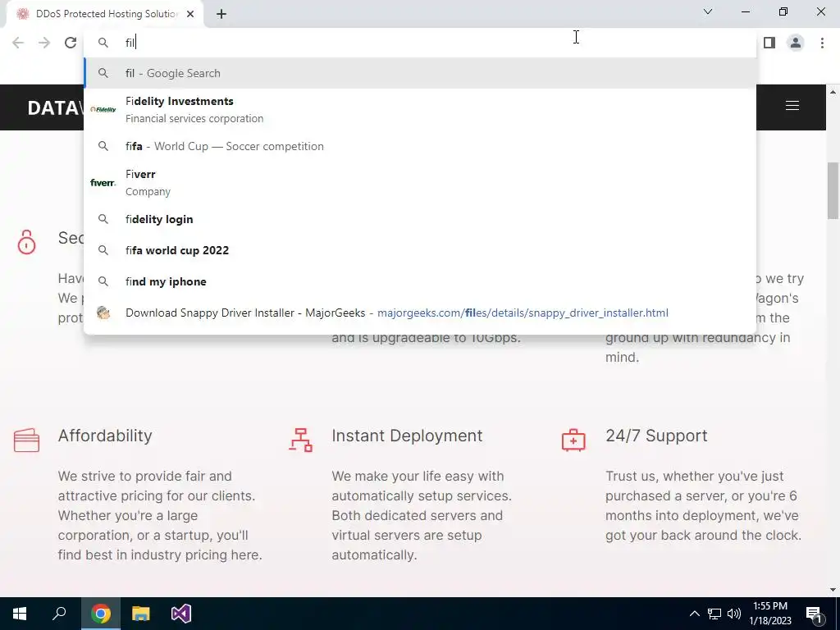Select the DDoS Protected Hosting Solutions tab
The image size is (840, 630).
[x=104, y=14]
